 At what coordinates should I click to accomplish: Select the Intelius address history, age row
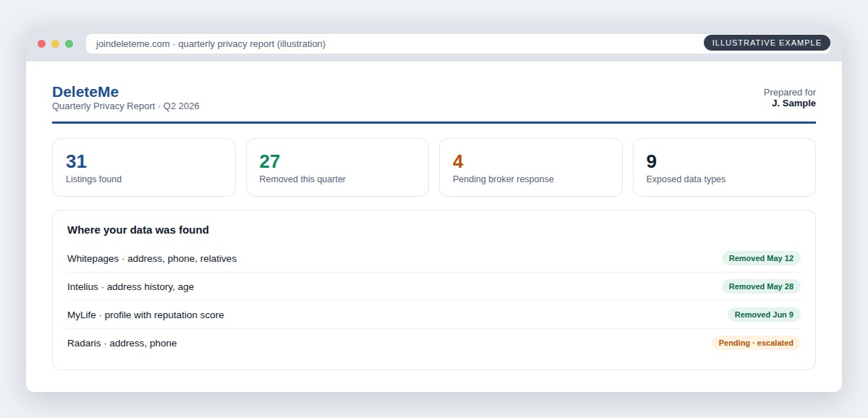[x=434, y=286]
